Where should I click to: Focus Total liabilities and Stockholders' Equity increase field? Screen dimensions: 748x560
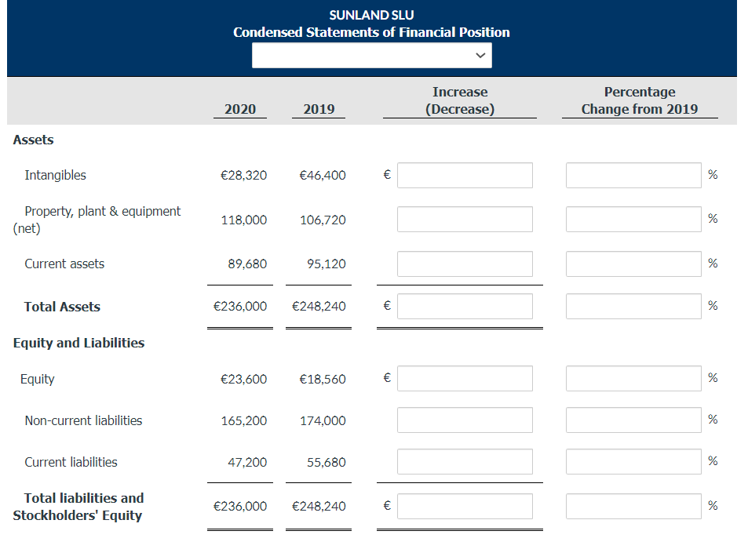coord(465,506)
